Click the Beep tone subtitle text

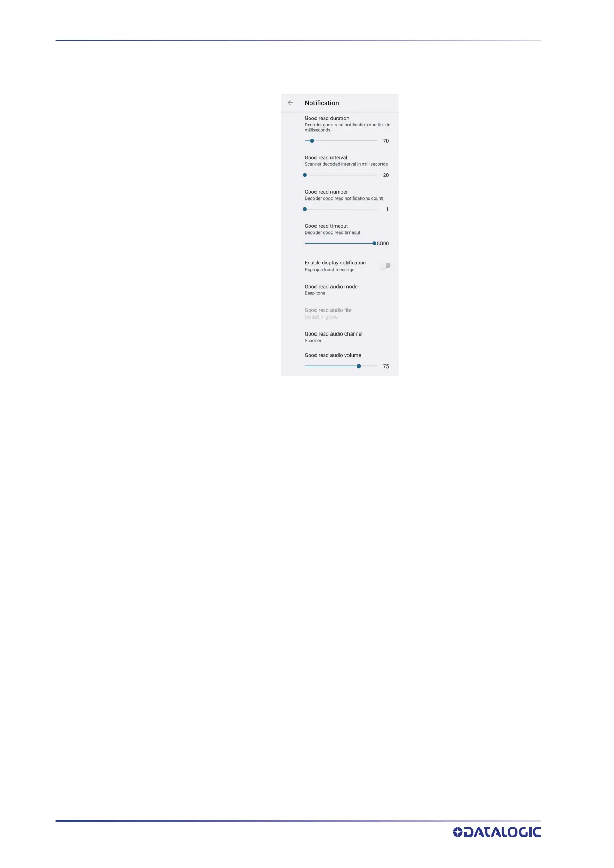click(x=315, y=293)
